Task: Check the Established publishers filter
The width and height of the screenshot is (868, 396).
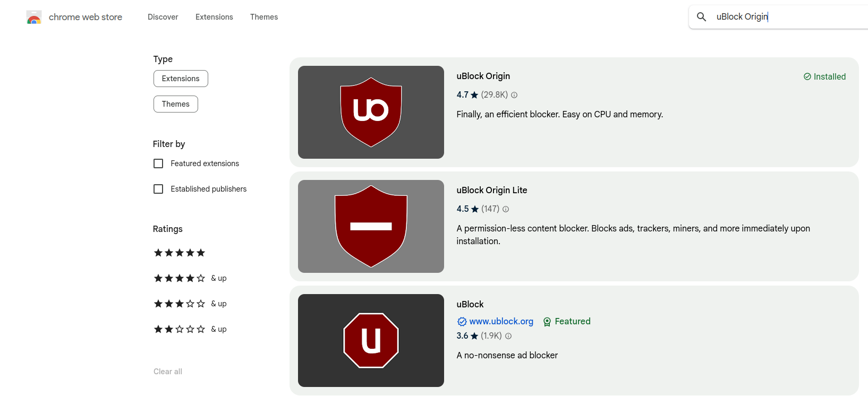Action: click(x=158, y=189)
